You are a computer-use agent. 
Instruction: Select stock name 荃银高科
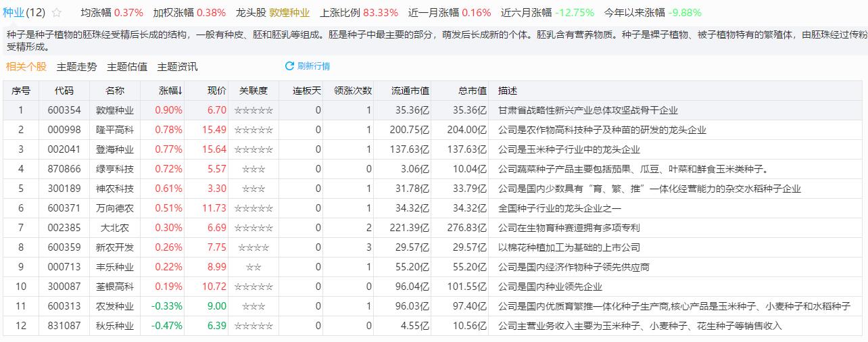[x=116, y=287]
